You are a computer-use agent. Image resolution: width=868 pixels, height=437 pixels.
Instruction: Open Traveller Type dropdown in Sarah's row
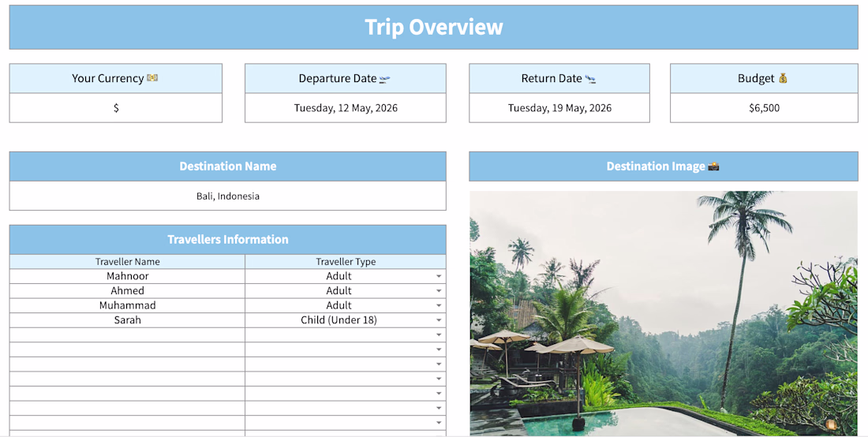click(x=439, y=319)
